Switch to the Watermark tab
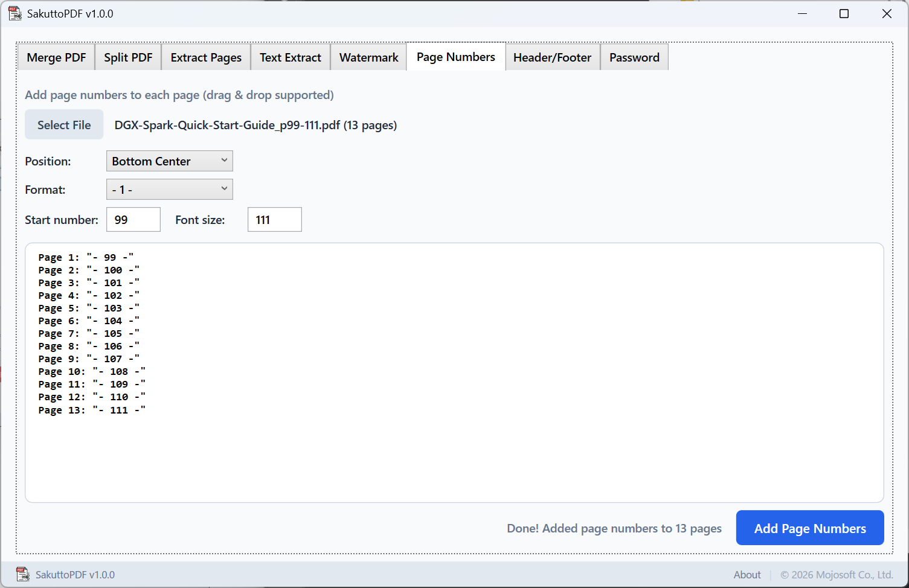Viewport: 909px width, 588px height. 368,57
